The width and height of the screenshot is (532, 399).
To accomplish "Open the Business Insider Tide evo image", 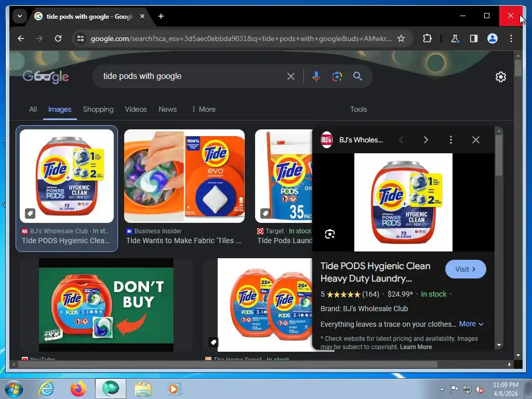I will (x=184, y=176).
